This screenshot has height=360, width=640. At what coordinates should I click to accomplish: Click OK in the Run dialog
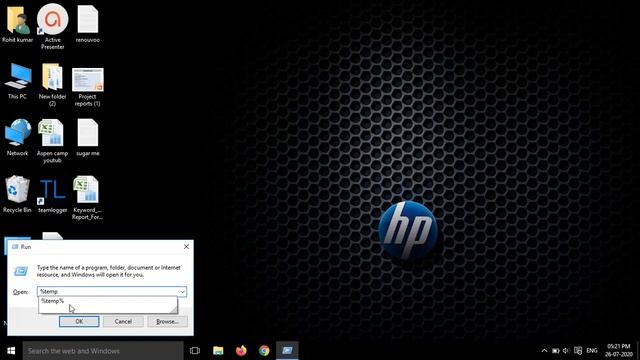(x=79, y=322)
